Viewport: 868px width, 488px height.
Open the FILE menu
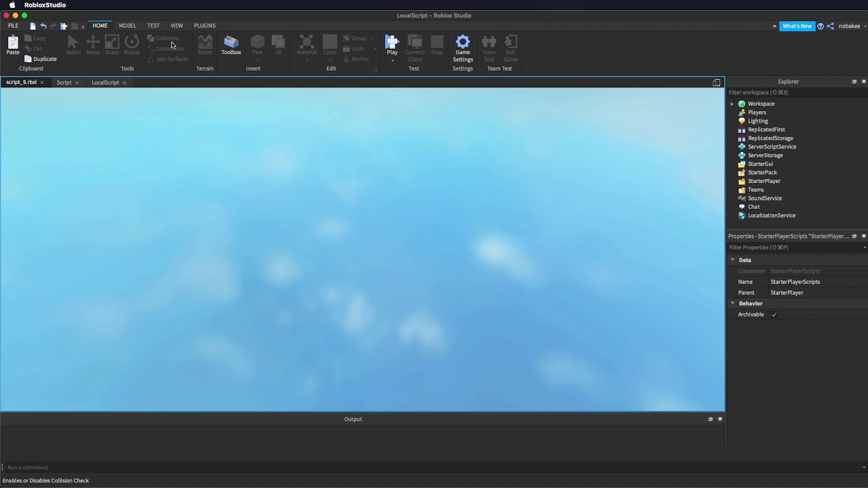pos(13,26)
